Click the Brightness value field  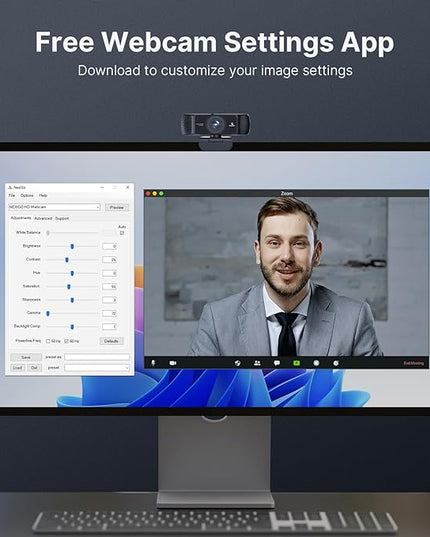[x=110, y=246]
